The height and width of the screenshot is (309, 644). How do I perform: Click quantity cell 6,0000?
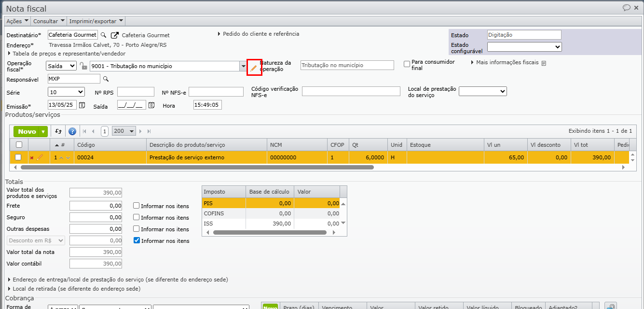point(367,157)
